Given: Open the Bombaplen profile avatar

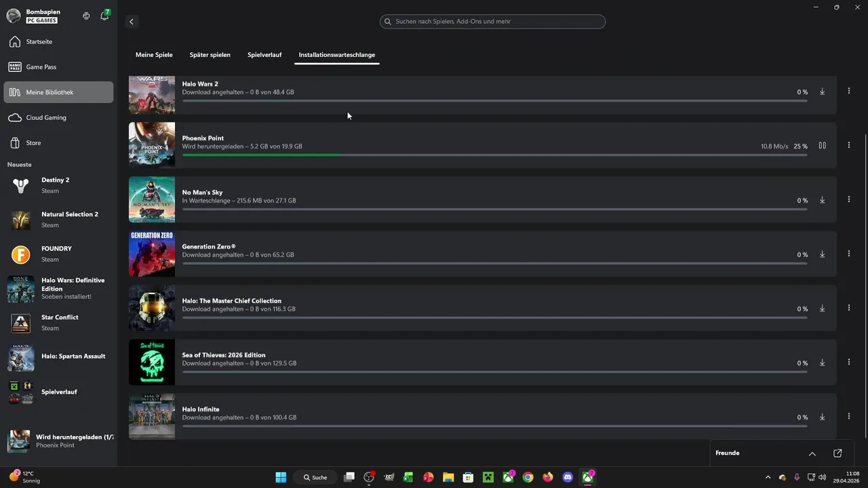Looking at the screenshot, I should [14, 16].
